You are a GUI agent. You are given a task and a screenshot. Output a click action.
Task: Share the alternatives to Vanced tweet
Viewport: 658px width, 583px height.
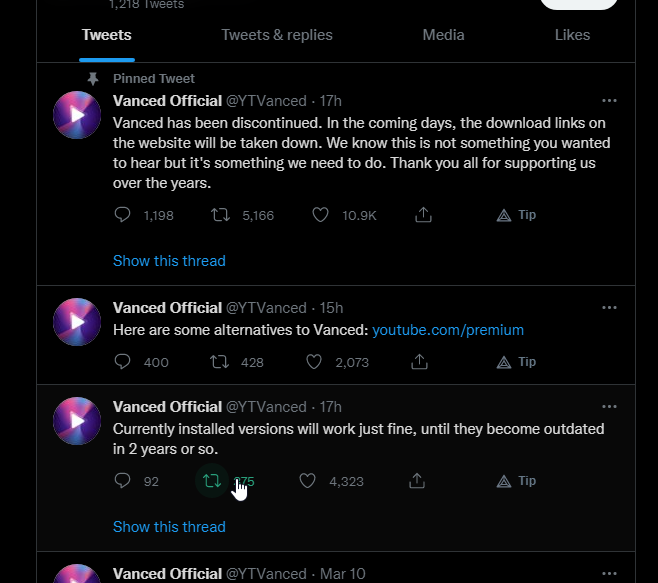tap(420, 362)
